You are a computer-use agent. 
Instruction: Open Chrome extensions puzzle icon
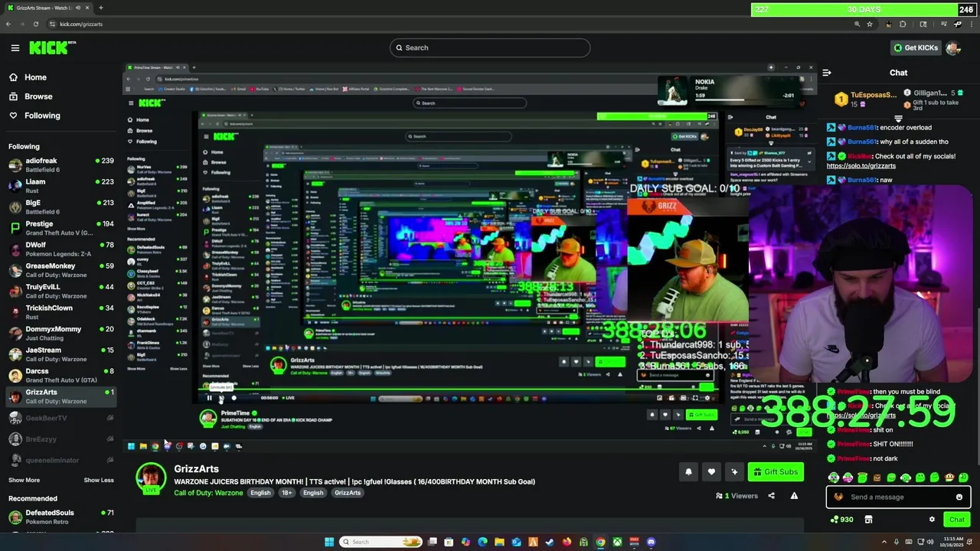point(903,24)
